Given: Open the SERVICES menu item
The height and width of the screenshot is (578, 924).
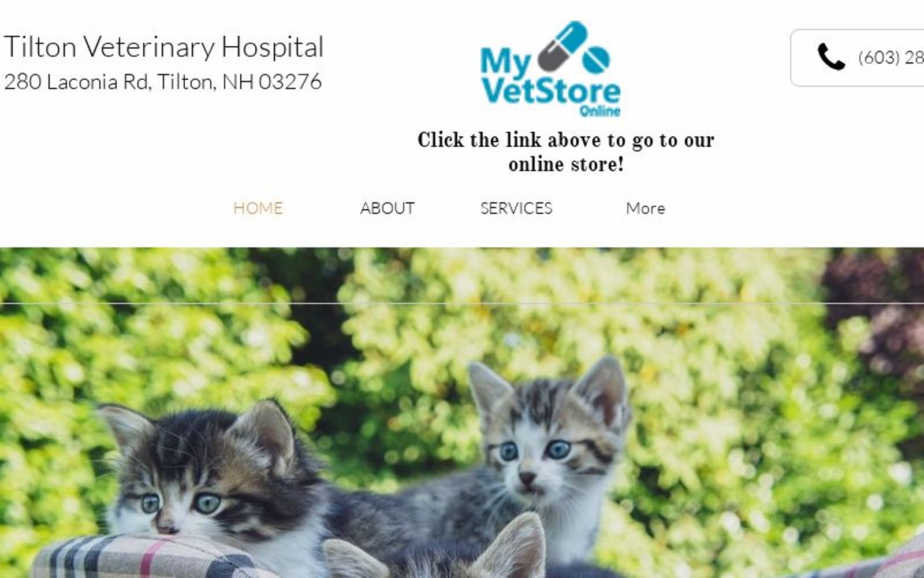Looking at the screenshot, I should tap(516, 208).
